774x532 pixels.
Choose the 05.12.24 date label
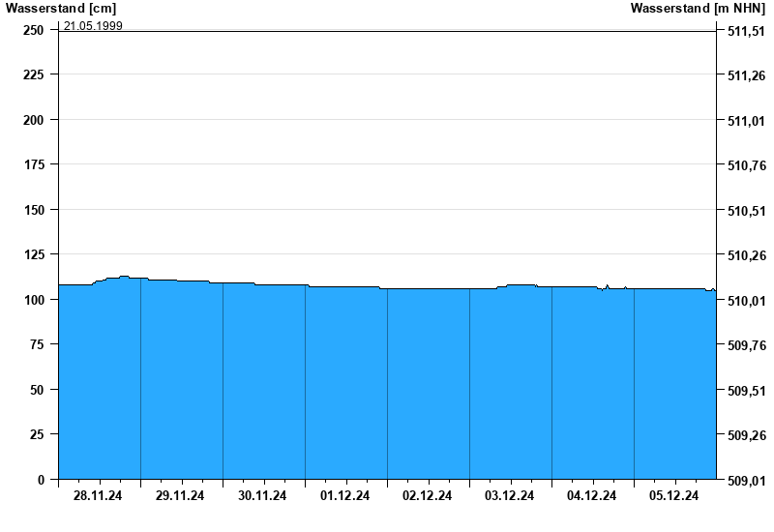coord(674,496)
